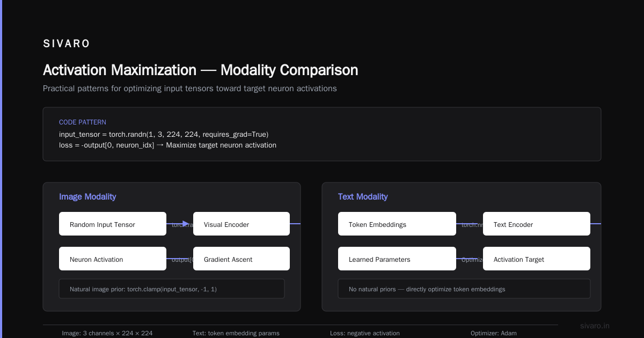This screenshot has height=338, width=644.
Task: Click the Image: 3 channels × 224 × 224 footer text
Action: click(x=107, y=333)
